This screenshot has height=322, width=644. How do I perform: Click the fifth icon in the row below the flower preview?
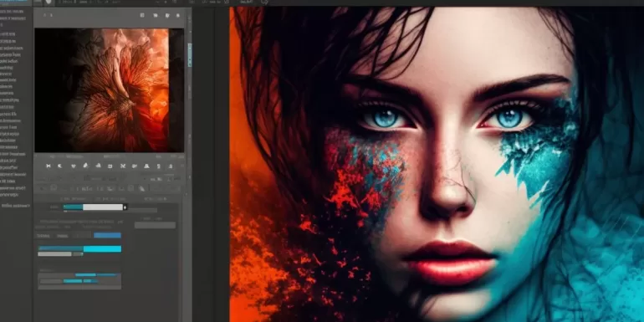(x=98, y=166)
